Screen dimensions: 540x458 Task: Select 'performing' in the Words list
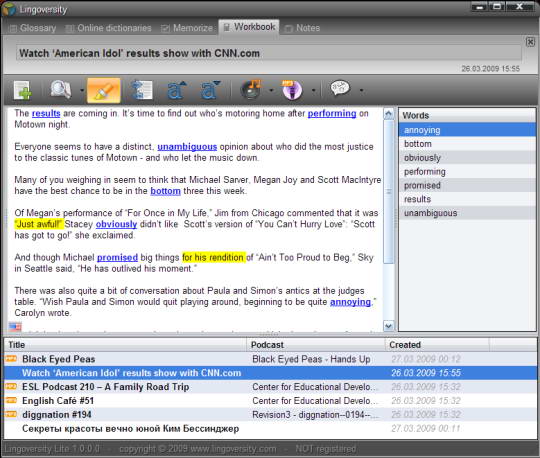pyautogui.click(x=467, y=171)
